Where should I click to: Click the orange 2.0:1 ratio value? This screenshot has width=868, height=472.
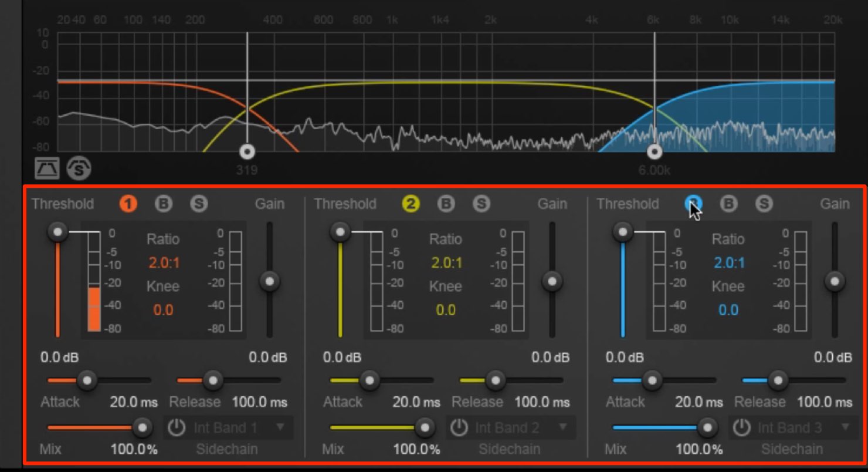pyautogui.click(x=164, y=263)
